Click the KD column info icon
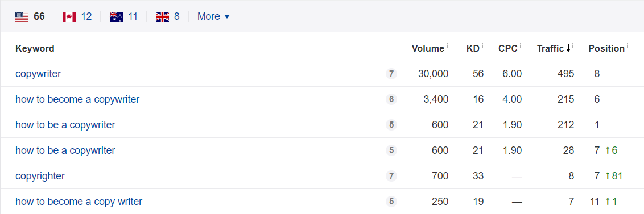Image resolution: width=644 pixels, height=214 pixels. [482, 46]
